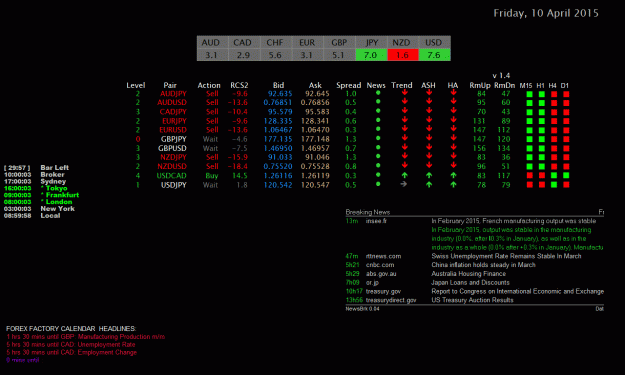Click the news dot in USDCAD row

click(378, 175)
